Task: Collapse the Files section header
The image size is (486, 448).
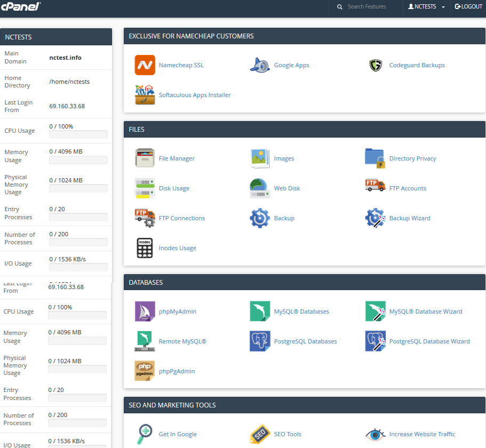Action: (x=304, y=130)
